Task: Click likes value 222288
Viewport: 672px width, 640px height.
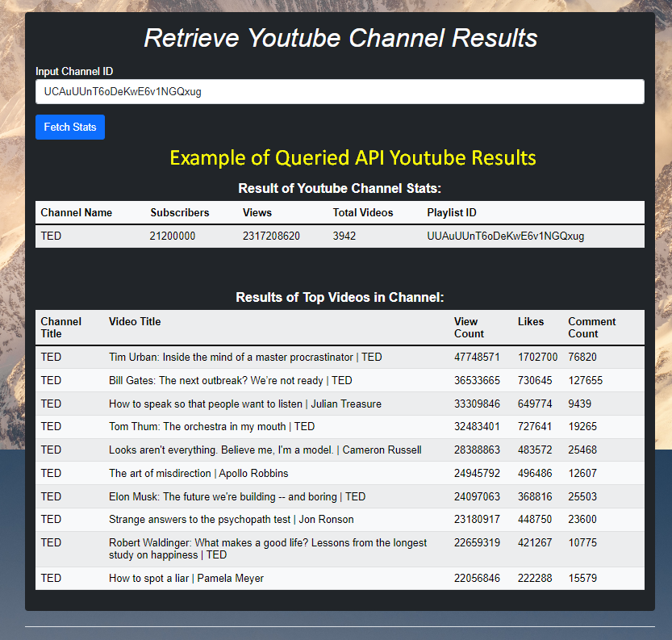Action: tap(535, 578)
